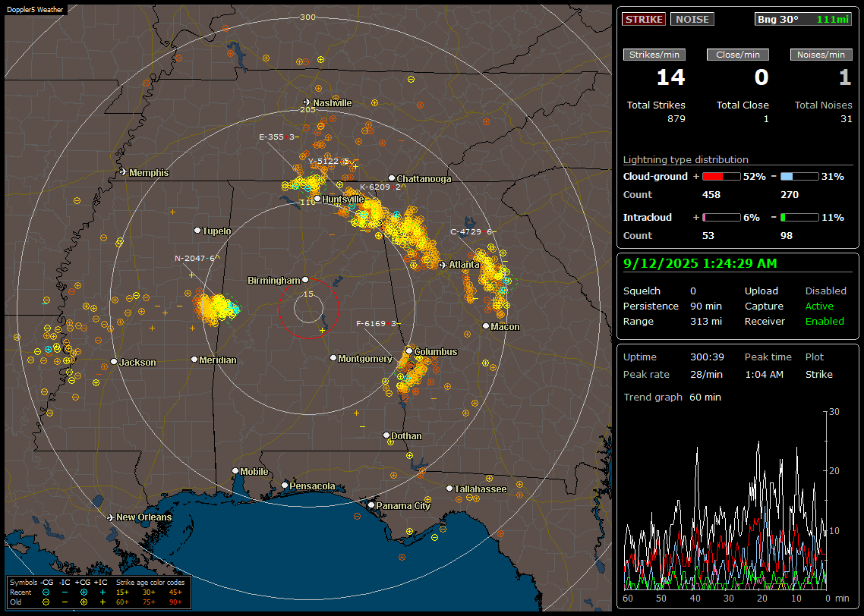
Task: Click the Mobile city dot
Action: tap(235, 470)
